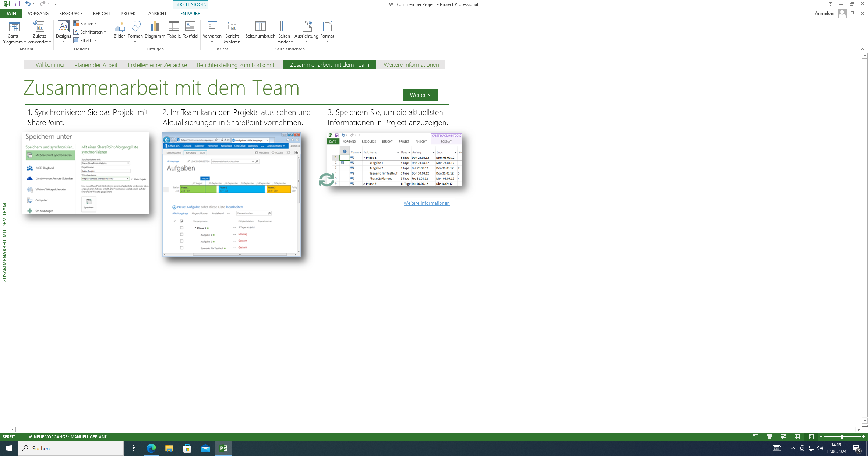Viewport: 868px width, 456px height.
Task: Switch to Team Planner view in status bar
Action: tap(783, 437)
